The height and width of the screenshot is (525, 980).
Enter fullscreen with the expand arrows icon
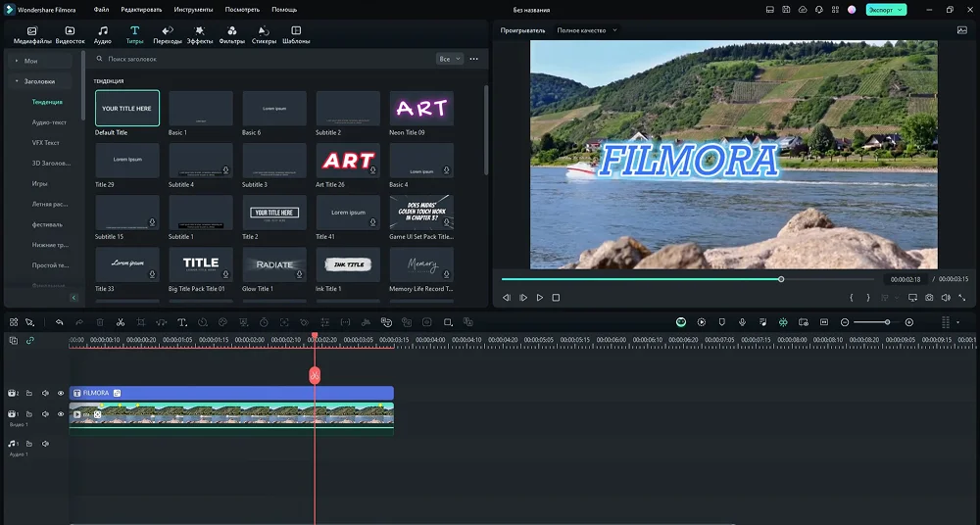pyautogui.click(x=962, y=298)
